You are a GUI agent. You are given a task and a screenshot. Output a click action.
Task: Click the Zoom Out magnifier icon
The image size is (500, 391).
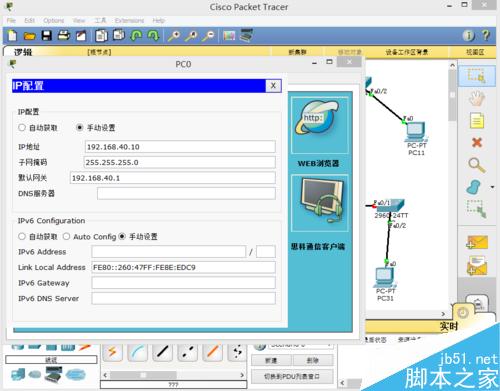tap(208, 35)
